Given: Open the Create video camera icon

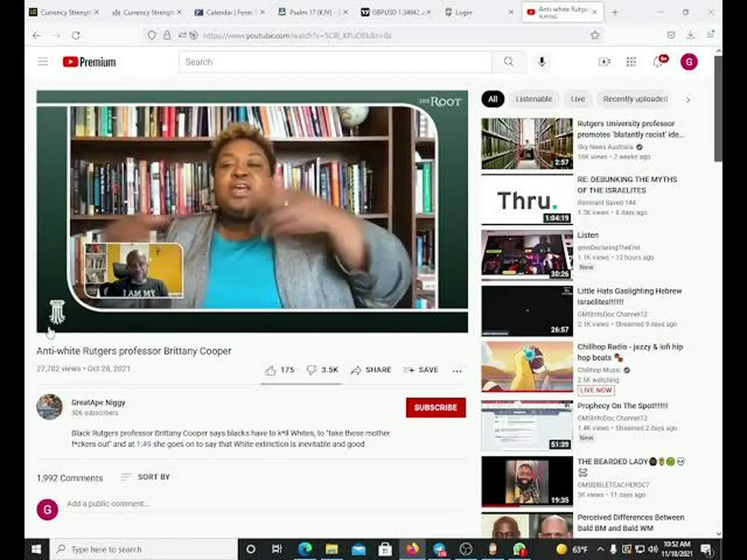Looking at the screenshot, I should click(x=604, y=61).
